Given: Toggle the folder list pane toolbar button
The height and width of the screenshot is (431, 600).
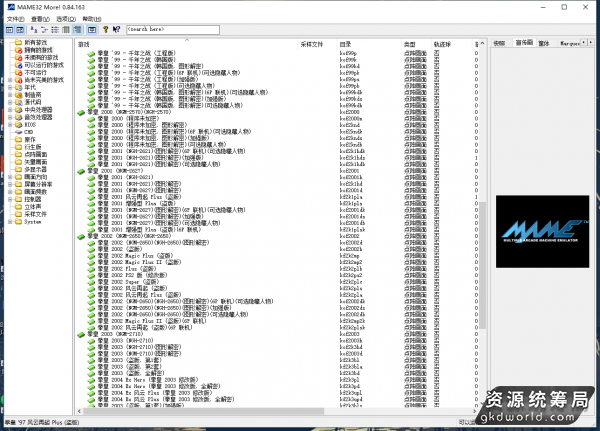Looking at the screenshot, I should 10,29.
